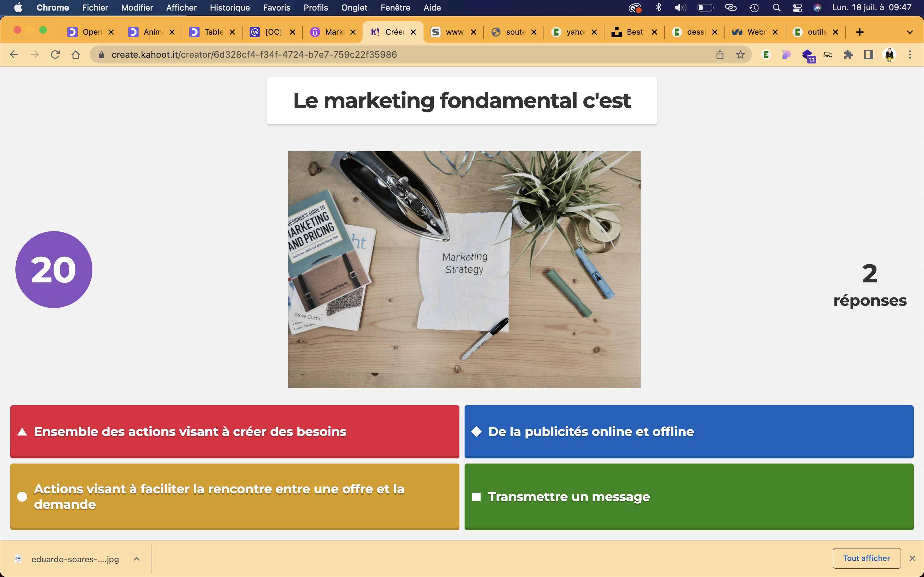Open the Chrome extensions puzzle icon
Image resolution: width=924 pixels, height=577 pixels.
click(848, 54)
